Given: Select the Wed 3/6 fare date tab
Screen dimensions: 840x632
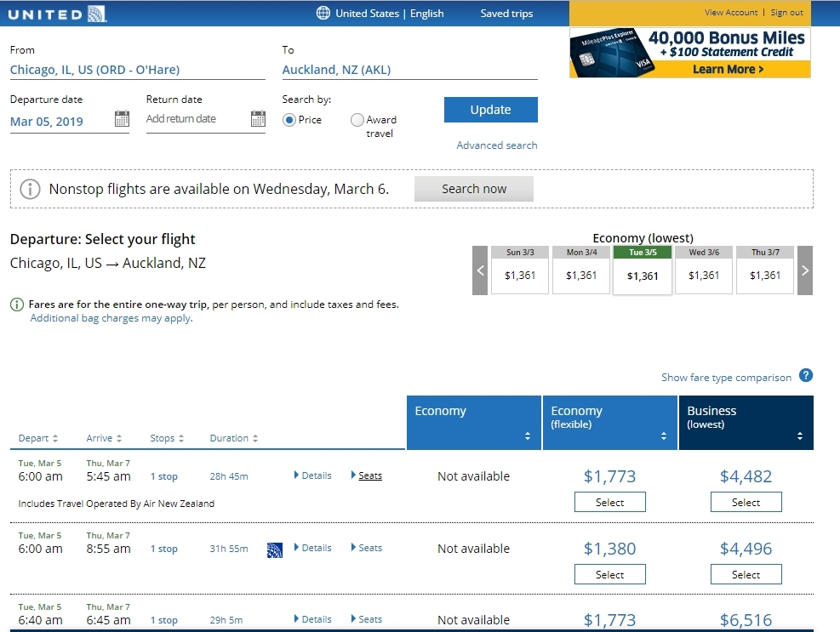Looking at the screenshot, I should click(704, 270).
